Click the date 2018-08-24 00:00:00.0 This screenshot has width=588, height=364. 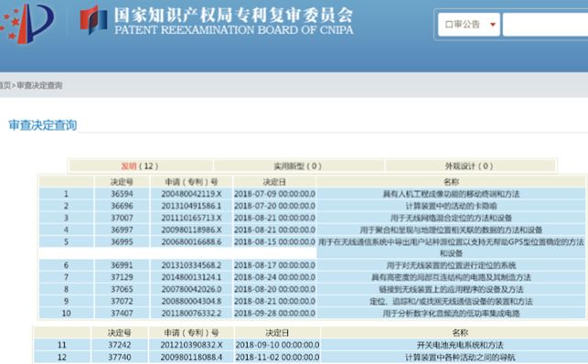tap(274, 277)
